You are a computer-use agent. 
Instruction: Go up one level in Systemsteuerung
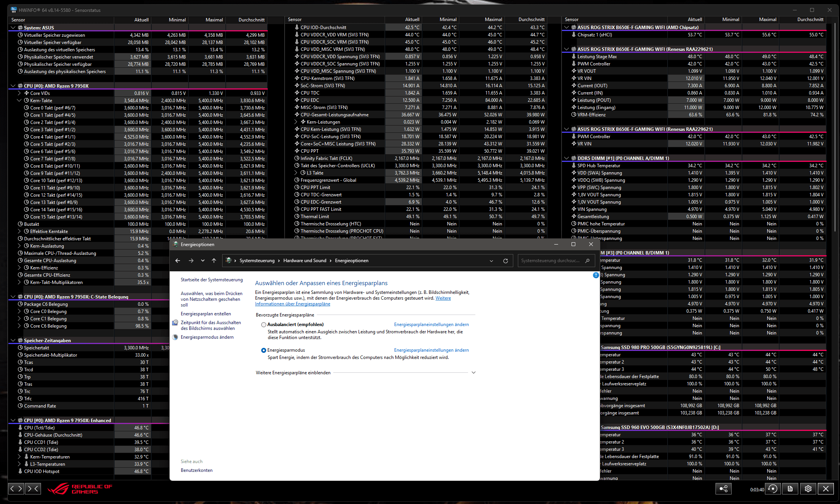pyautogui.click(x=214, y=261)
